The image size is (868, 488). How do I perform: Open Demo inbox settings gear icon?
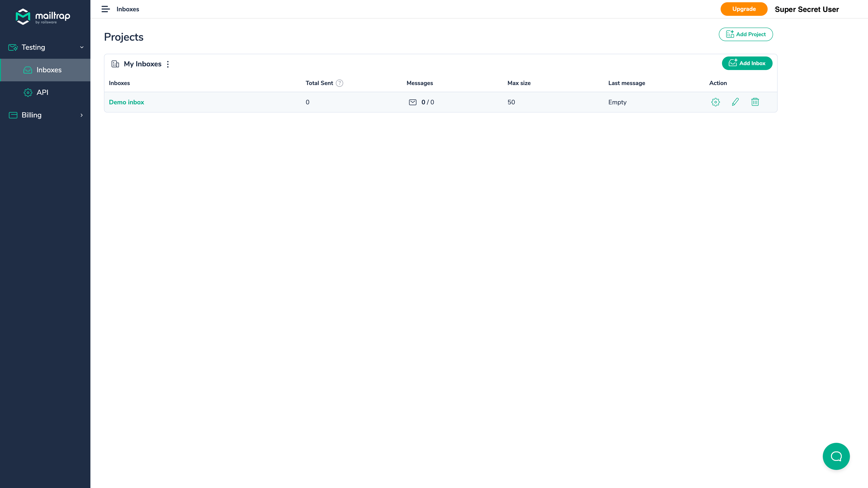tap(715, 102)
